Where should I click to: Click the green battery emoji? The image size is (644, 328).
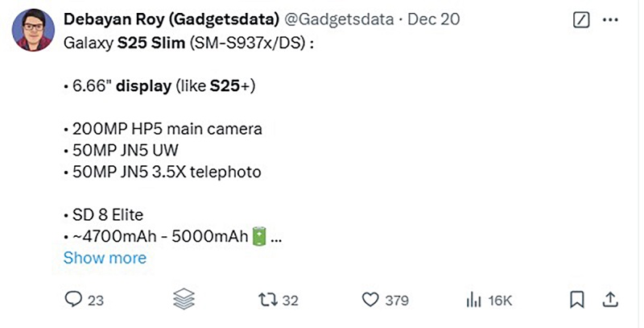[x=259, y=237]
